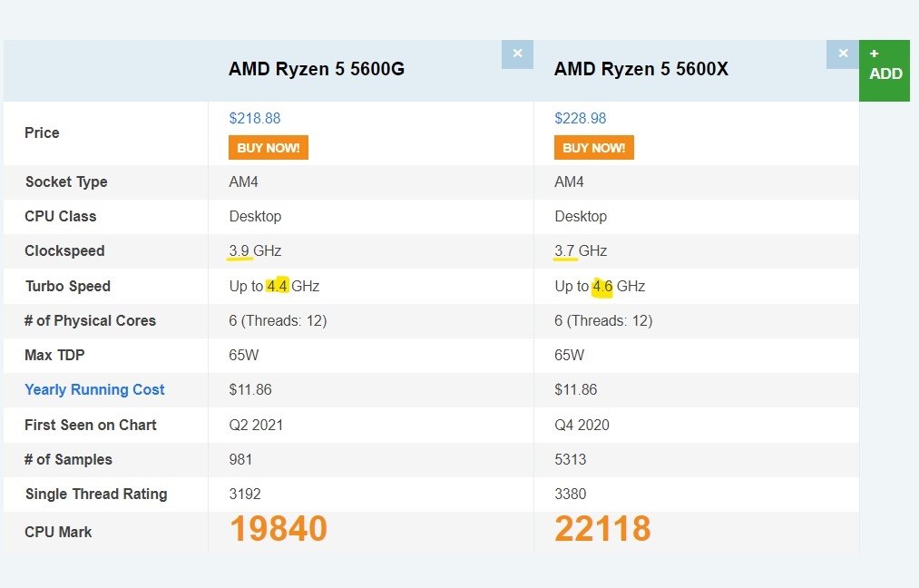Click the CPU Class row label
Viewport: 919px width, 588px height.
point(61,216)
